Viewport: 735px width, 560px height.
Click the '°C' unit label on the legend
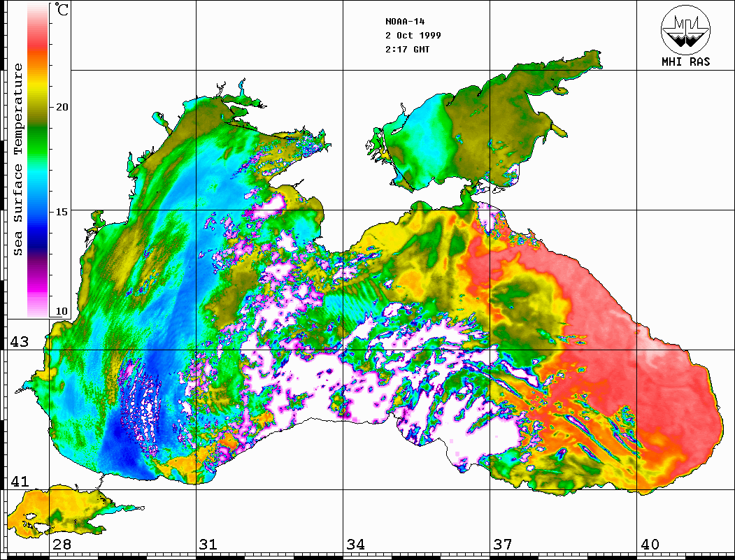61,9
